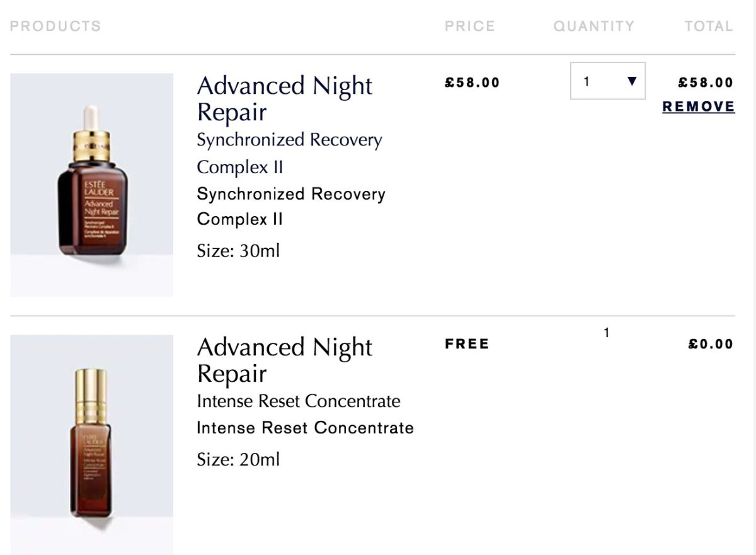Select the blue Synchronized Recovery Complex II subtitle
Screen dimensions: 756x555
click(289, 153)
